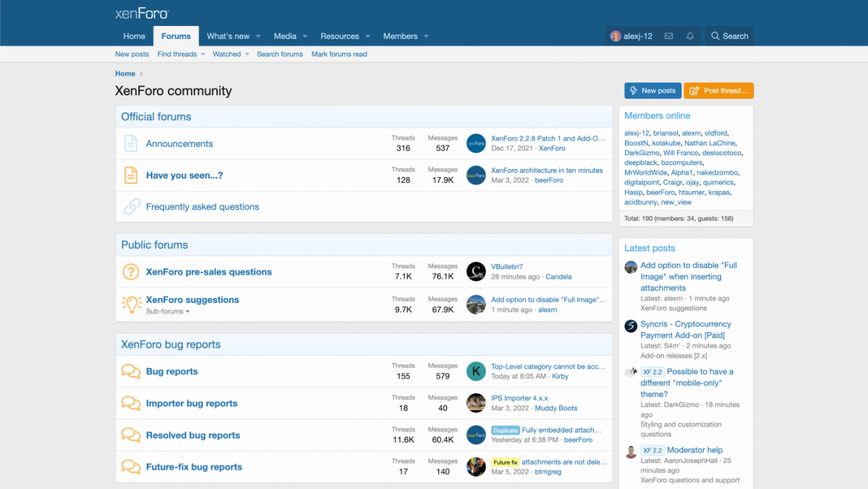
Task: Click the Frequently asked questions link icon
Action: pos(132,207)
